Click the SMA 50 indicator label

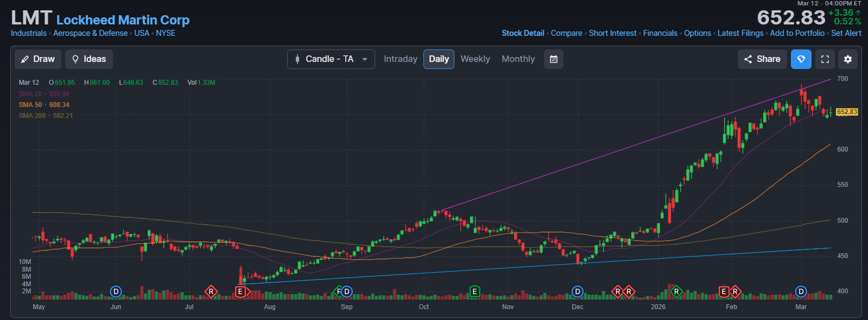coord(44,105)
